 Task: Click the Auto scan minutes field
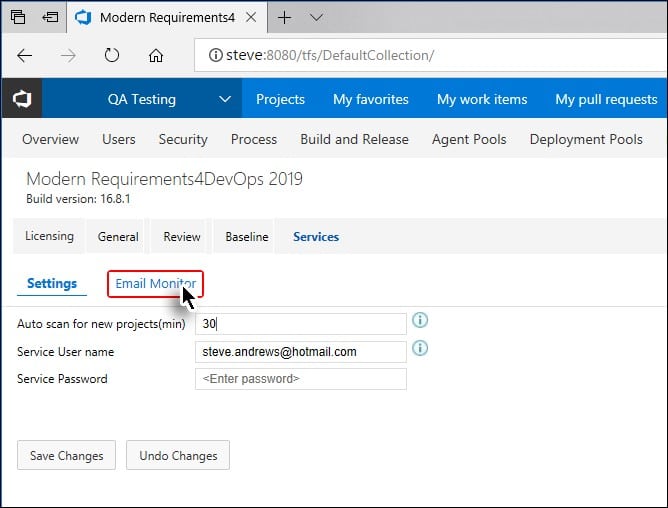(x=301, y=324)
